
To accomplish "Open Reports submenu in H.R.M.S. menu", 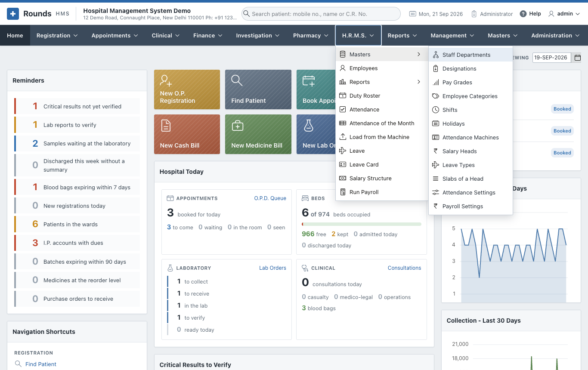I will coord(382,82).
